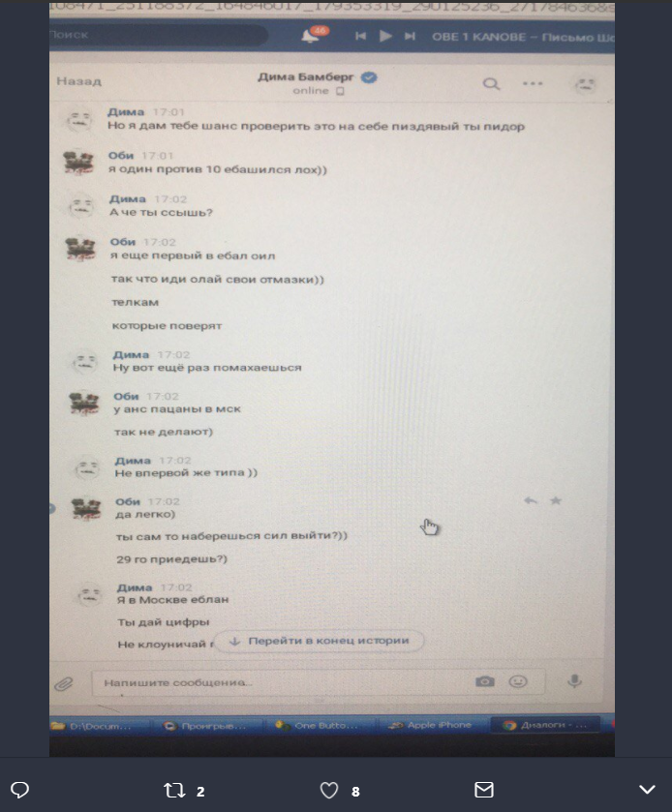Open Дима Бамберг profile from chat header
This screenshot has width=672, height=812.
(306, 77)
